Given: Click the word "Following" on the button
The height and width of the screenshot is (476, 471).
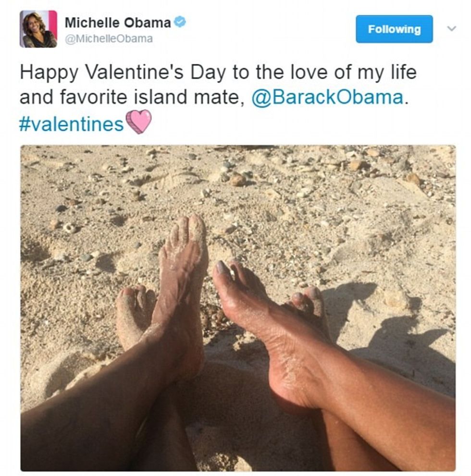Looking at the screenshot, I should pos(394,29).
